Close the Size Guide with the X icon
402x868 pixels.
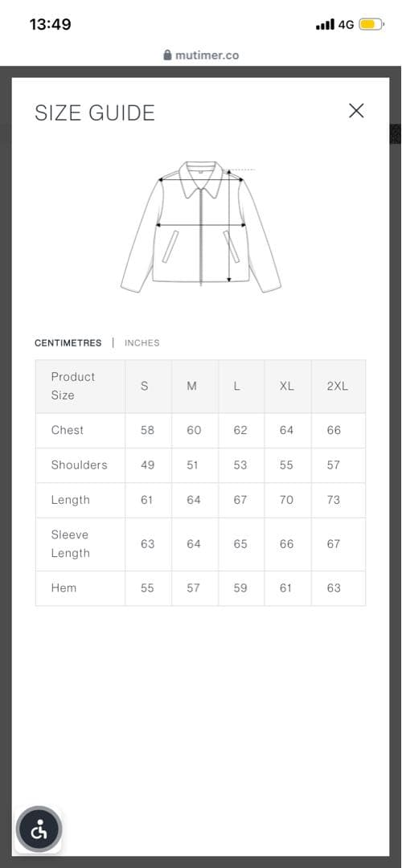click(356, 111)
